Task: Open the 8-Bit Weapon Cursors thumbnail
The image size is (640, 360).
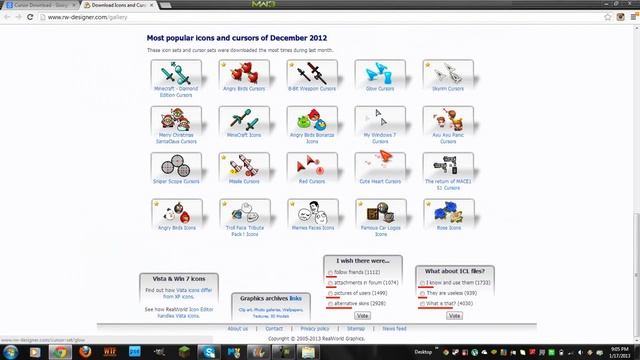Action: point(312,73)
